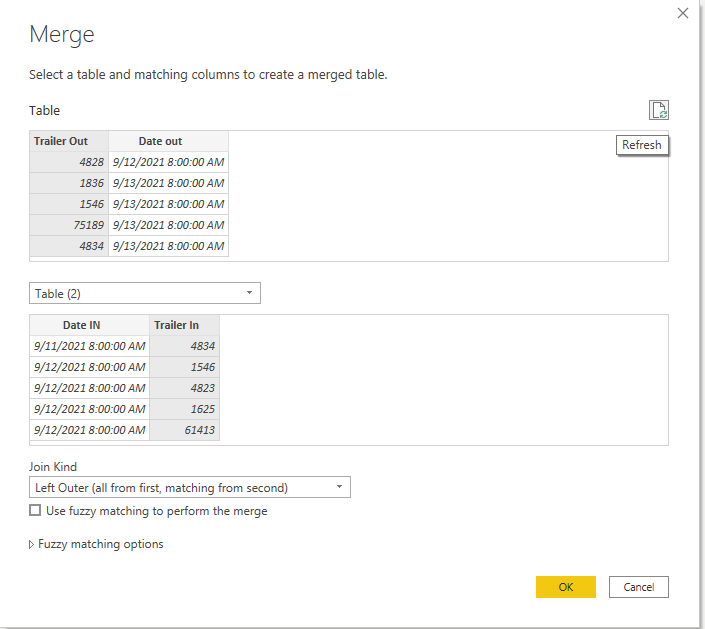This screenshot has height=629, width=705.
Task: Click Trailer Out cell 1546
Action: (69, 204)
